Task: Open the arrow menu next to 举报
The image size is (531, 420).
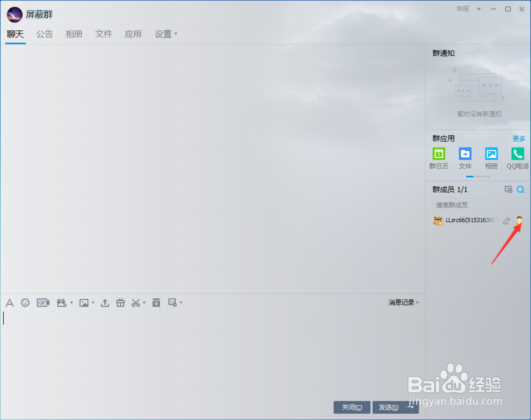Action: pos(479,9)
